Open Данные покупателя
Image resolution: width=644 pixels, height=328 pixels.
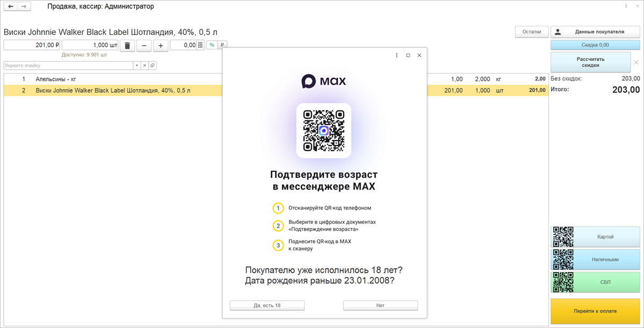(x=595, y=32)
